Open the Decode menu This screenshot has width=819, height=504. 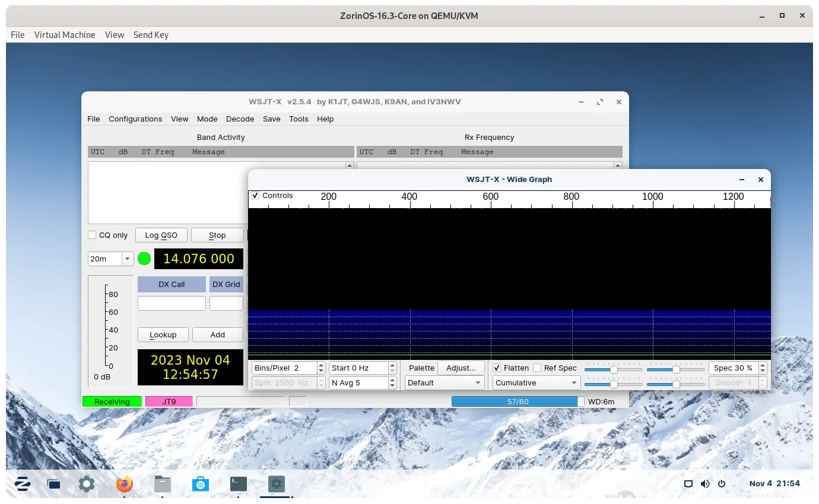click(240, 119)
